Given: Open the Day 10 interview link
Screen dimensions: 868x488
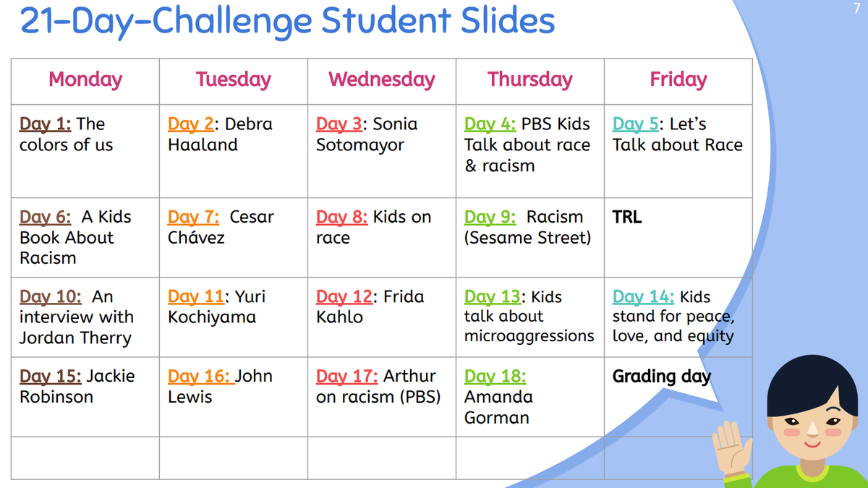Looking at the screenshot, I should pyautogui.click(x=51, y=297).
